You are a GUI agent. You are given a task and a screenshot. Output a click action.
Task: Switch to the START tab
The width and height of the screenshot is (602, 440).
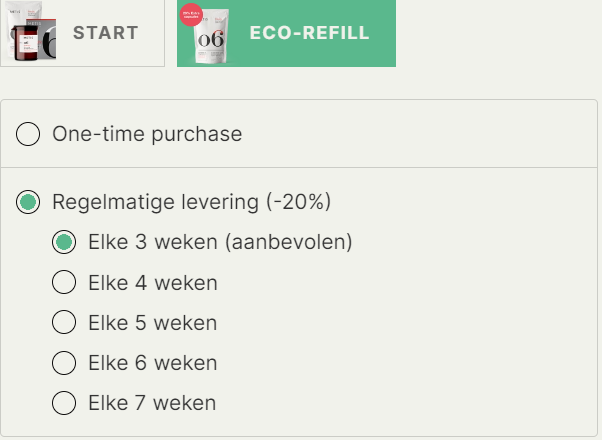point(82,33)
